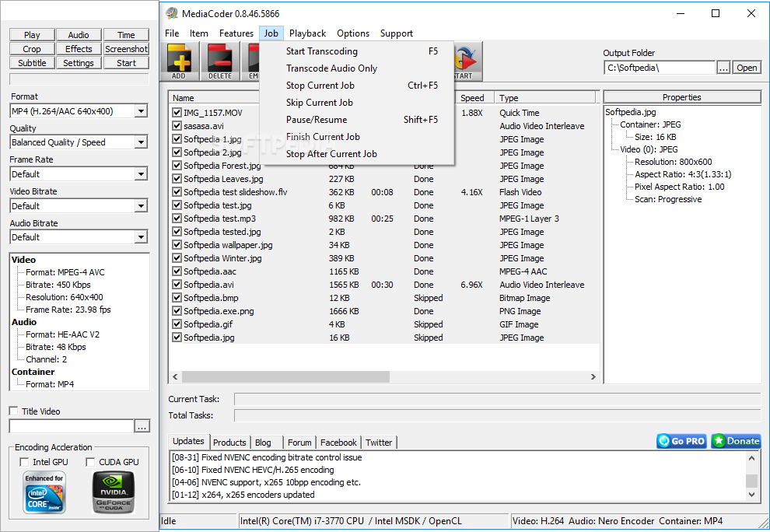The height and width of the screenshot is (532, 770).
Task: Click the Effects button
Action: tap(79, 49)
